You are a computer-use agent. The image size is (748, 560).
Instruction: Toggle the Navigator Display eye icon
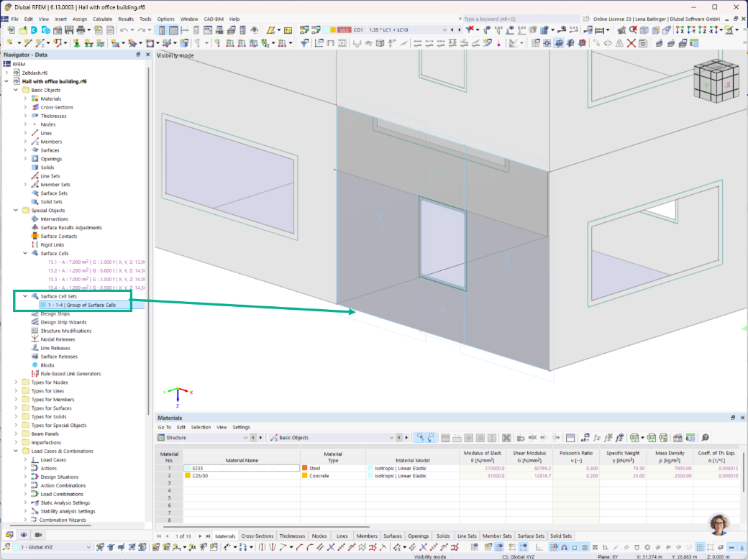point(24,535)
